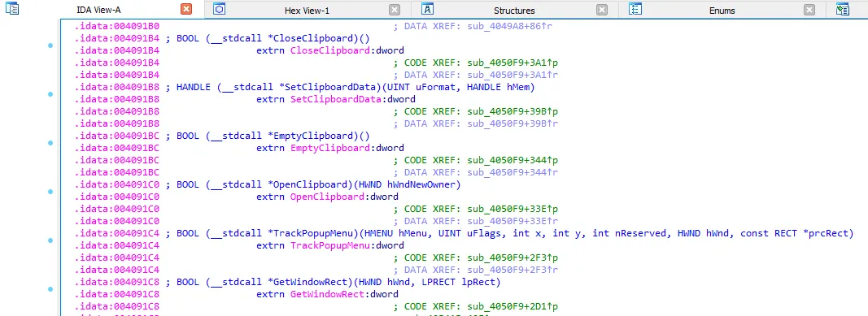868x316 pixels.
Task: Select OpenClipboard in the extrn line
Action: click(x=327, y=197)
